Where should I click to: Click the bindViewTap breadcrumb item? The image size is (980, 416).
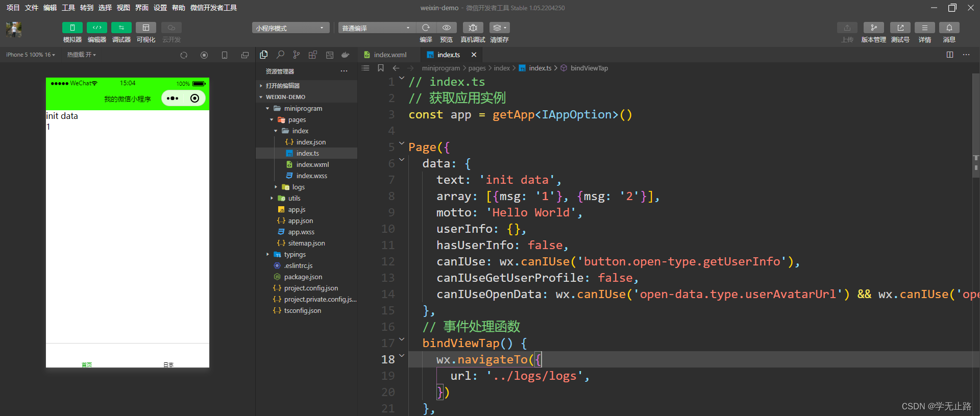[x=589, y=68]
